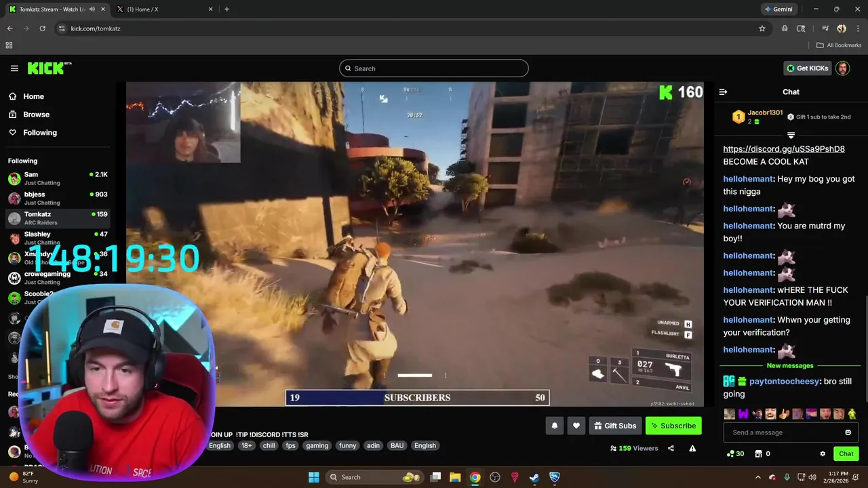Image resolution: width=868 pixels, height=488 pixels.
Task: Open bbjess channel in Following list
Action: click(x=58, y=199)
